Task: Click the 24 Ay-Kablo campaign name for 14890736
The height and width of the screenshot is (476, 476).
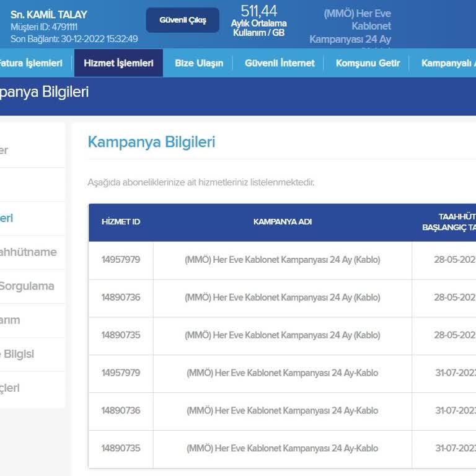Action: point(283,410)
